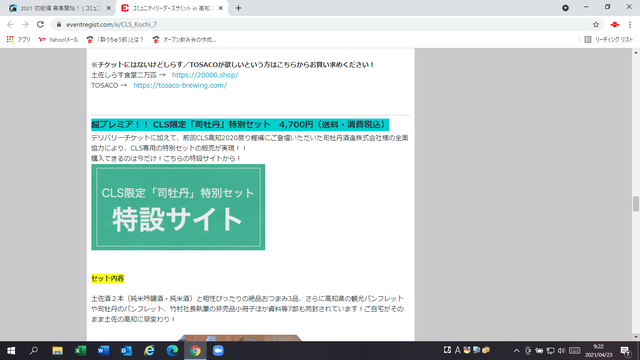The image size is (640, 360).
Task: Open the オープン飲み会の作成 bookmark
Action: [x=184, y=40]
